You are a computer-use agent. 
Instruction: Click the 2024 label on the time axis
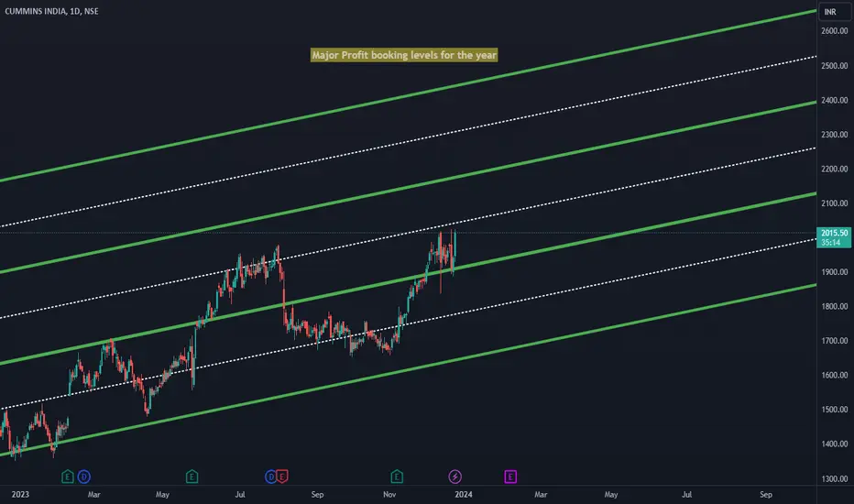tap(464, 495)
